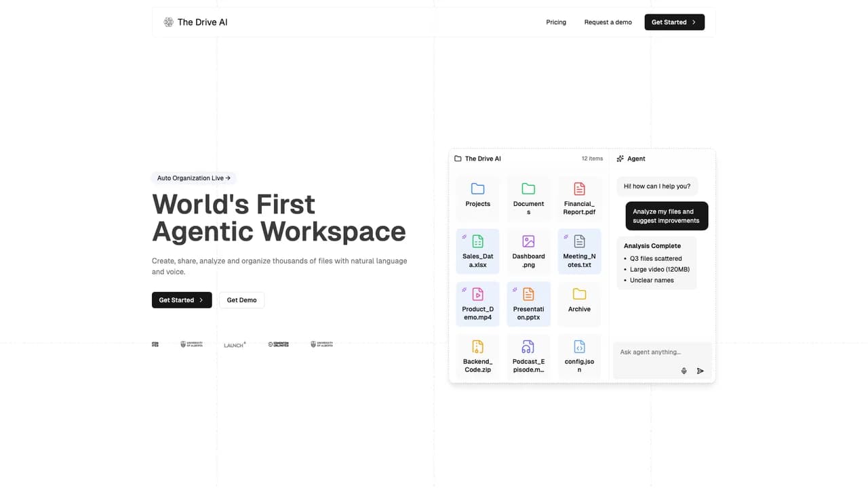Open the Documents folder icon
868x488 pixels.
pyautogui.click(x=528, y=188)
